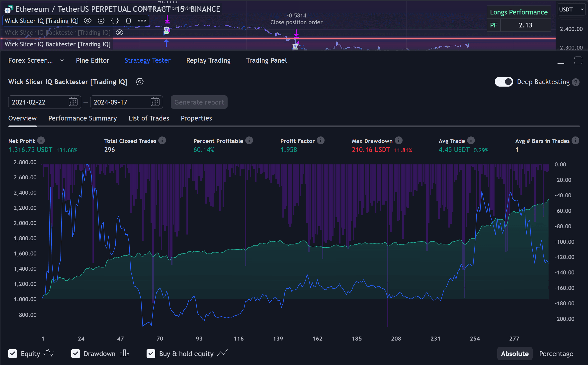This screenshot has width=588, height=365.
Task: Open Trading Panel tab
Action: coord(266,60)
